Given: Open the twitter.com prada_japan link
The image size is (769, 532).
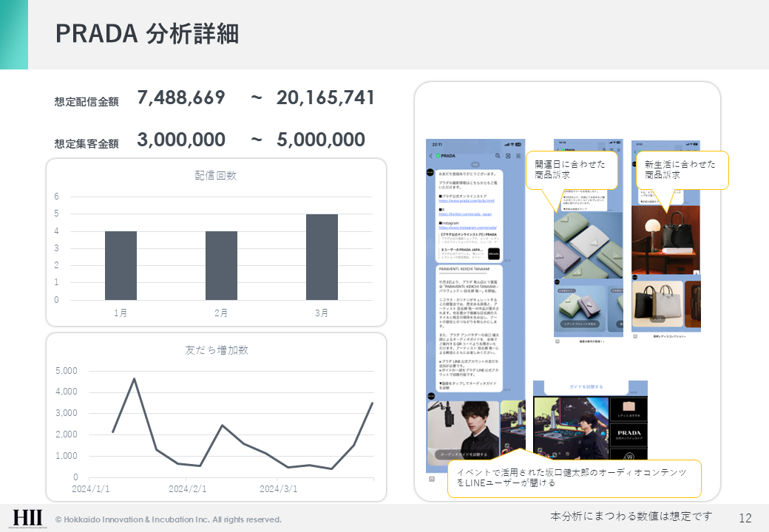Looking at the screenshot, I should coord(465,214).
